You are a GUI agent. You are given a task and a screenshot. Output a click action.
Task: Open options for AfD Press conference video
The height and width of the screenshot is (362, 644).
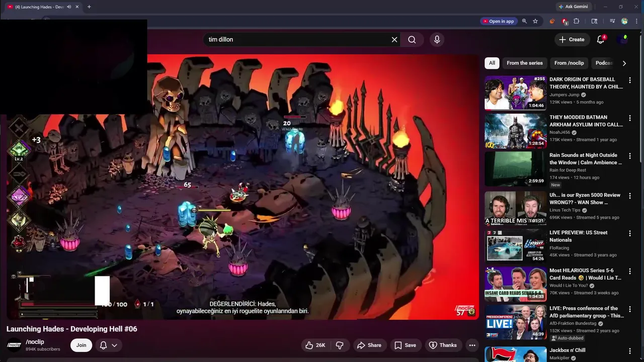630,310
